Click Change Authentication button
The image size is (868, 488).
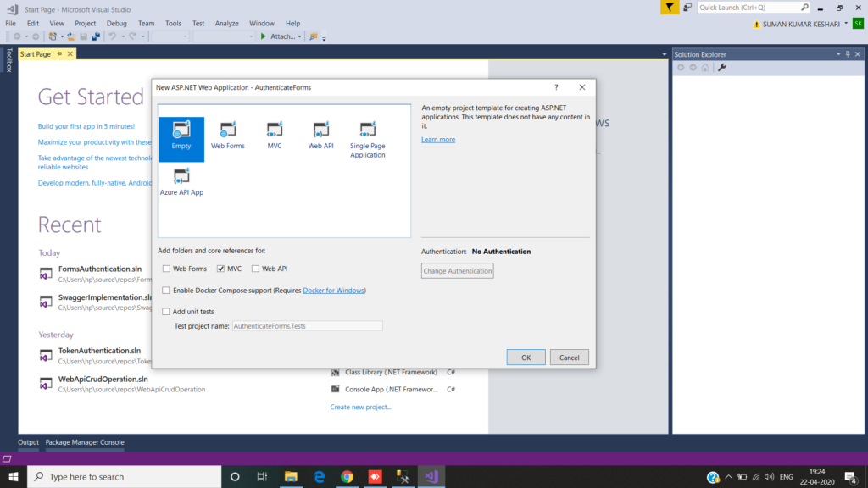tap(457, 271)
